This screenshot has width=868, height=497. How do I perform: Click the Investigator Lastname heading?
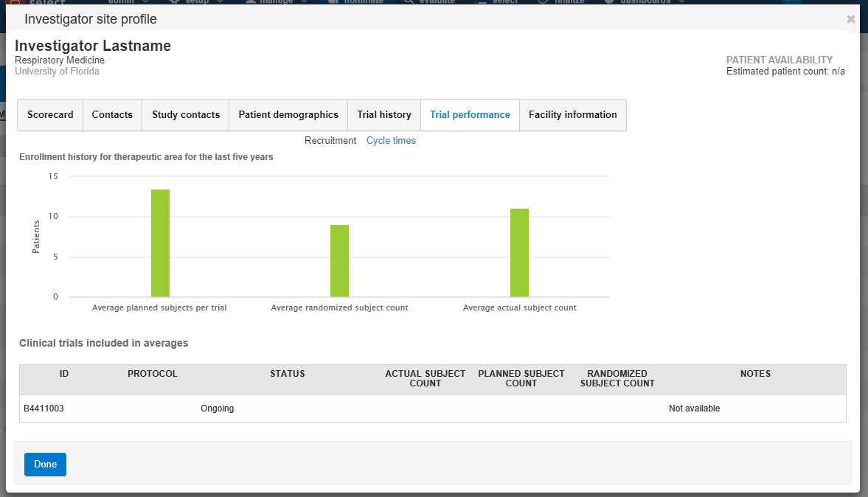pos(93,46)
